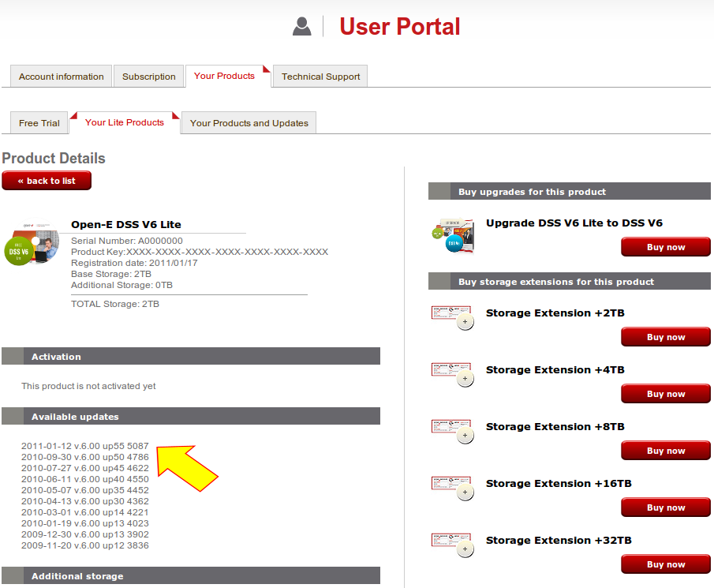Viewport: 714px width, 588px height.
Task: Click the Base Storage: 2TB line
Action: pos(111,274)
